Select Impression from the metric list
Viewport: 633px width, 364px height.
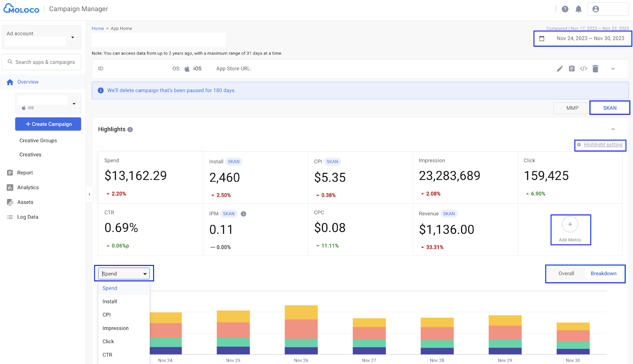pos(116,328)
